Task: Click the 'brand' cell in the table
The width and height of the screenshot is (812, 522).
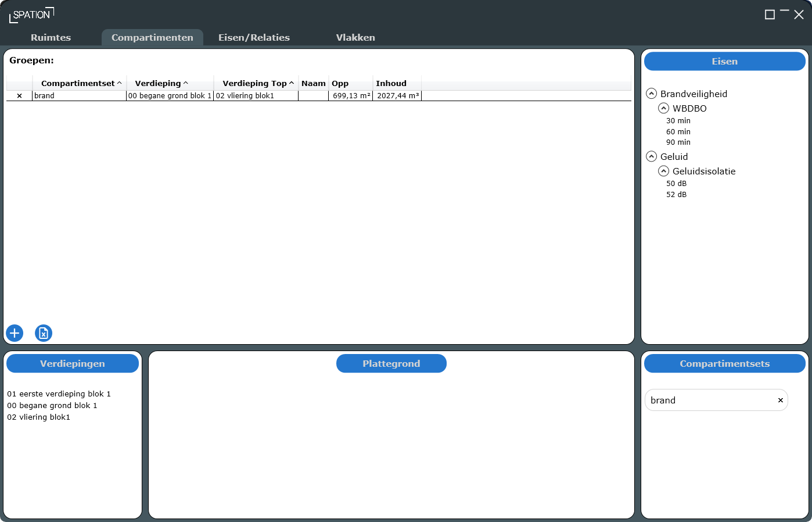Action: tap(79, 96)
